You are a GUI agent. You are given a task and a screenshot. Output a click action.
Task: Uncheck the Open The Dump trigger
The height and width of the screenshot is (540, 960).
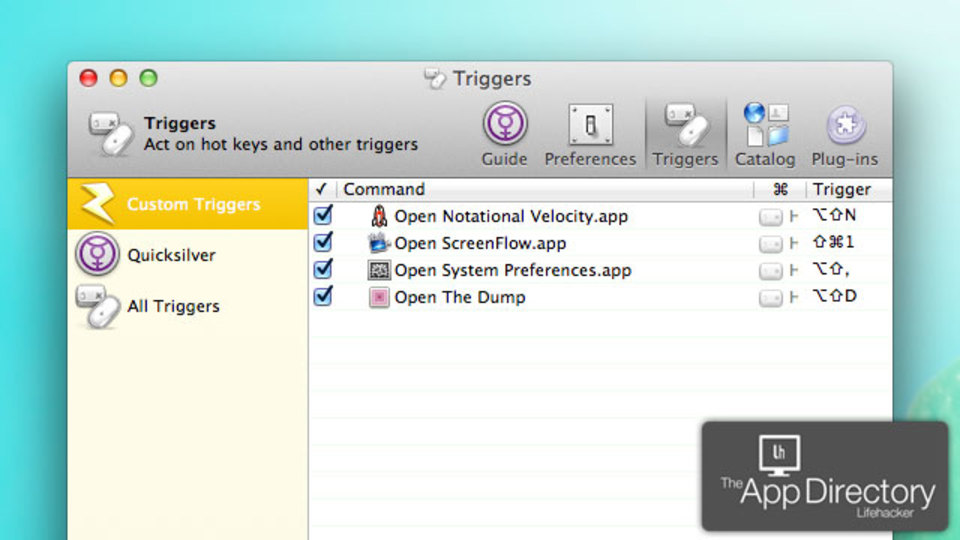323,296
